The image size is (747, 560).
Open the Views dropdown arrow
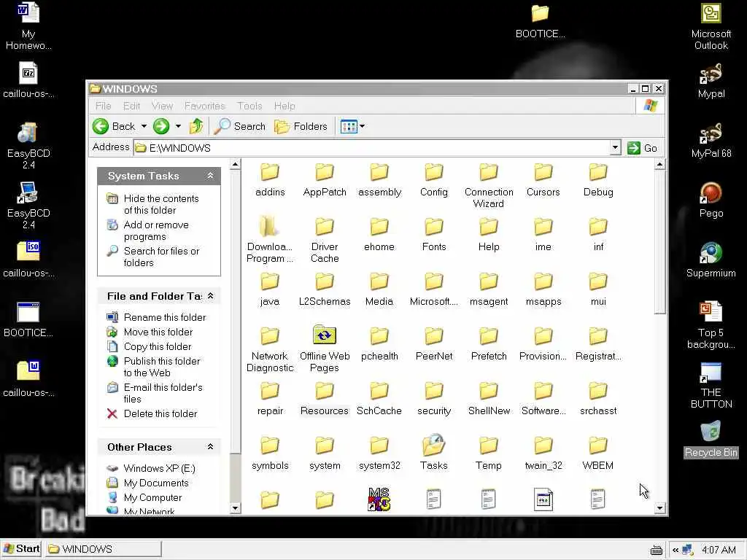pyautogui.click(x=362, y=126)
